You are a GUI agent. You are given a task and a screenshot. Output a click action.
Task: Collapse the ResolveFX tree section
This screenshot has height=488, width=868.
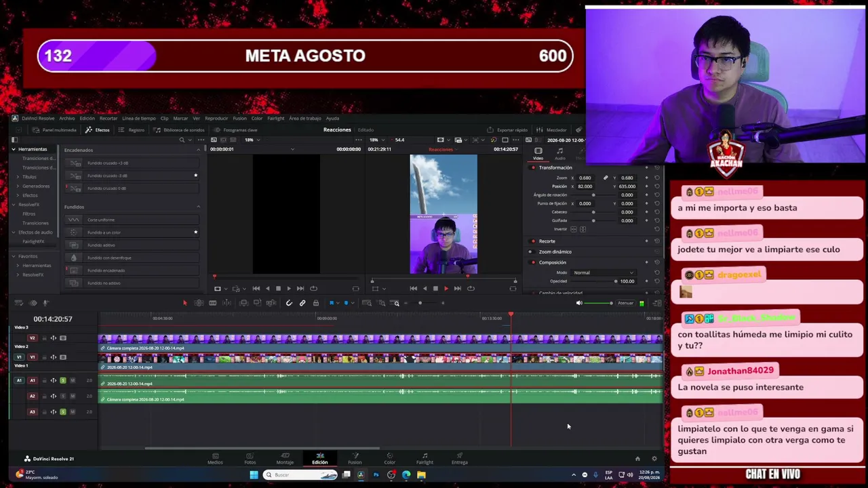click(14, 205)
